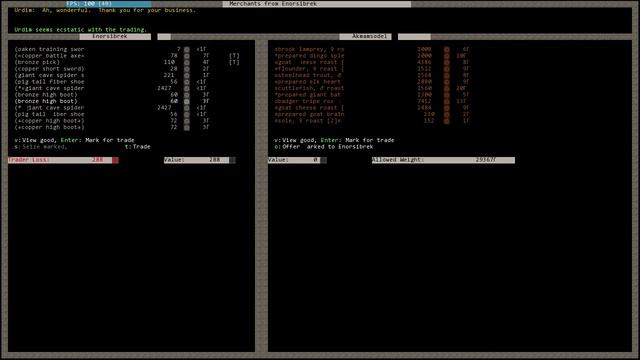Click the weight icon on the 221-value giant cave spider row
Image resolution: width=640 pixels, height=360 pixels.
click(187, 76)
